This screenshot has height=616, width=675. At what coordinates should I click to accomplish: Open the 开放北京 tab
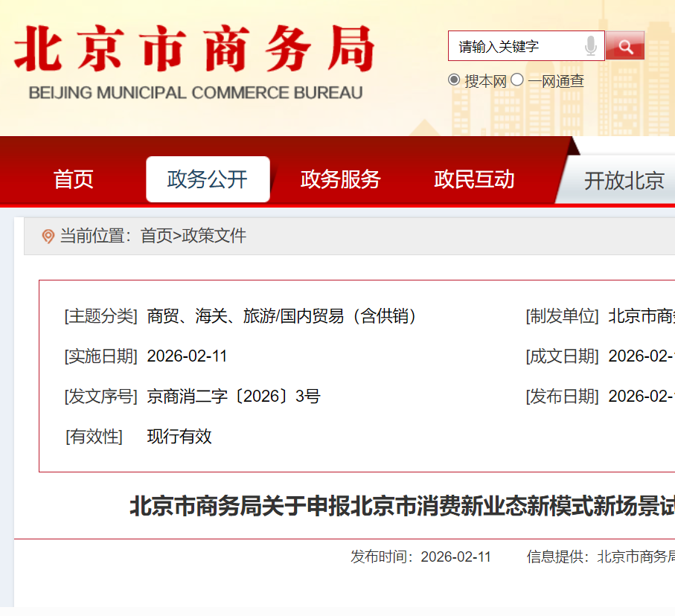[624, 181]
